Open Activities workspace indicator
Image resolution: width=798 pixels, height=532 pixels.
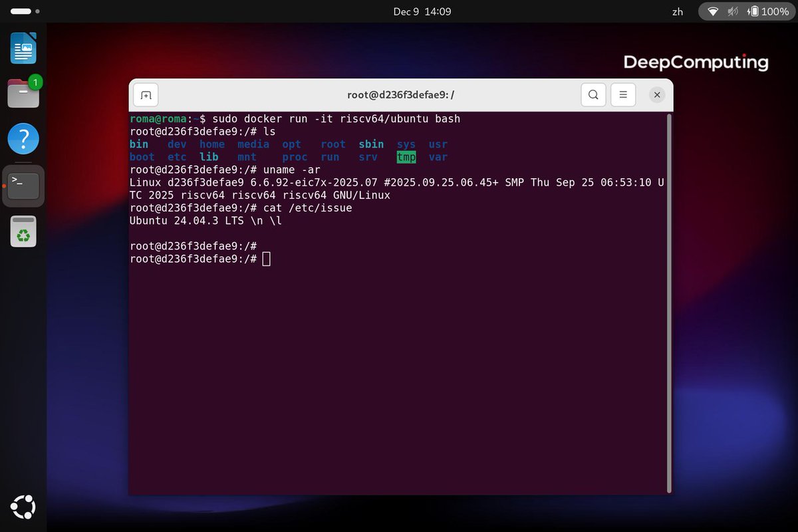(24, 11)
